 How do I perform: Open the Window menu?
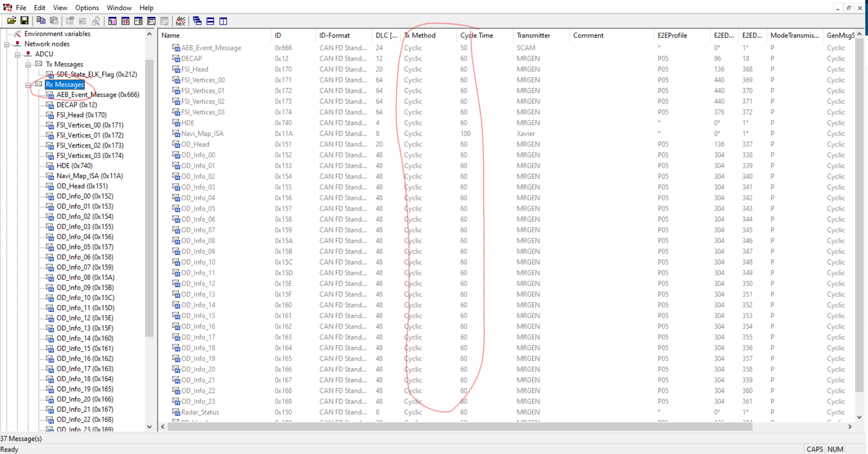coord(119,7)
